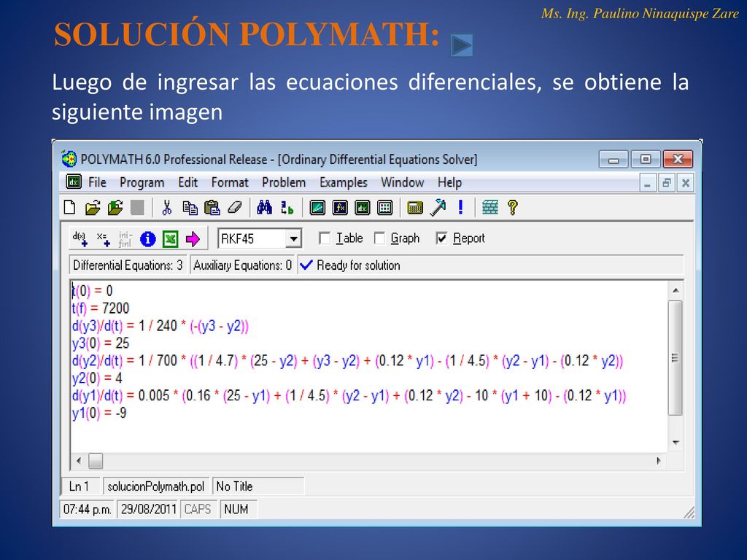Viewport: 747px width, 560px height.
Task: Click the "d(y3)/d(t)" equation line
Action: [x=160, y=326]
